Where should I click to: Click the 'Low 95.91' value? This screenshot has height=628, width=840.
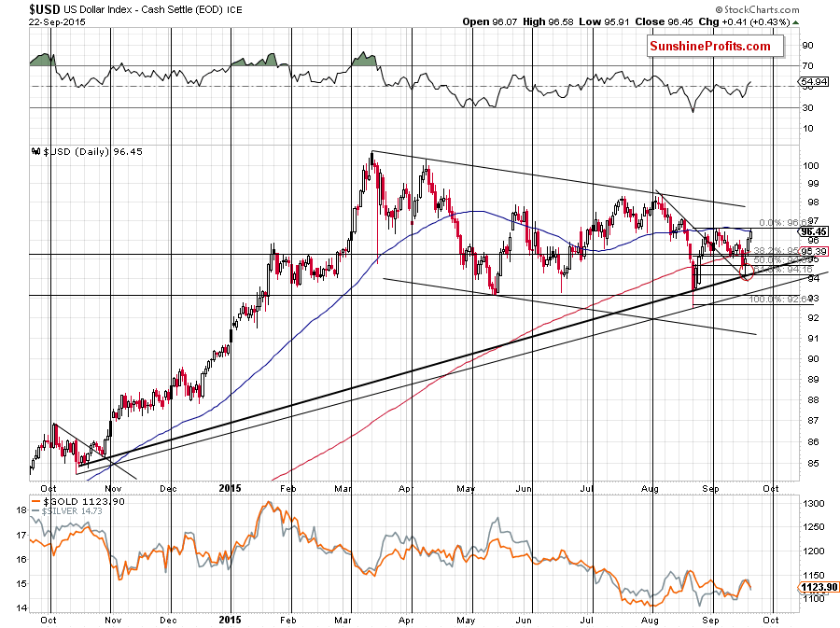[604, 22]
